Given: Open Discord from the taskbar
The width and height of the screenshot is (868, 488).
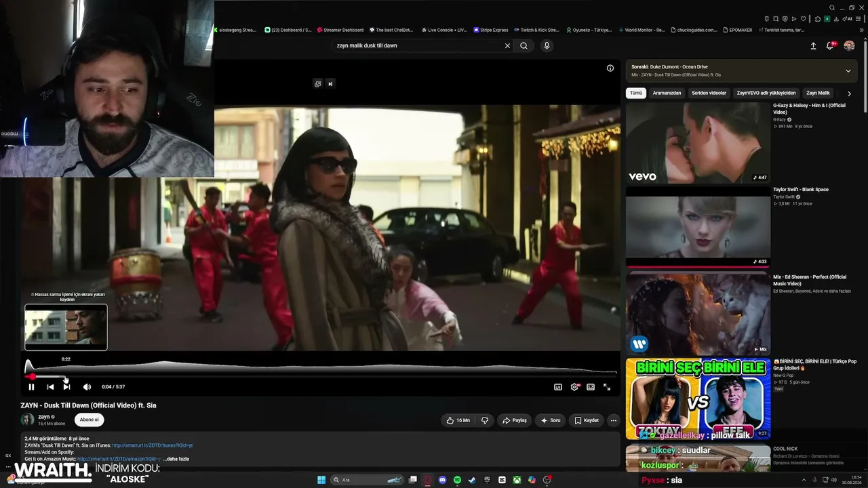Looking at the screenshot, I should coord(443,480).
